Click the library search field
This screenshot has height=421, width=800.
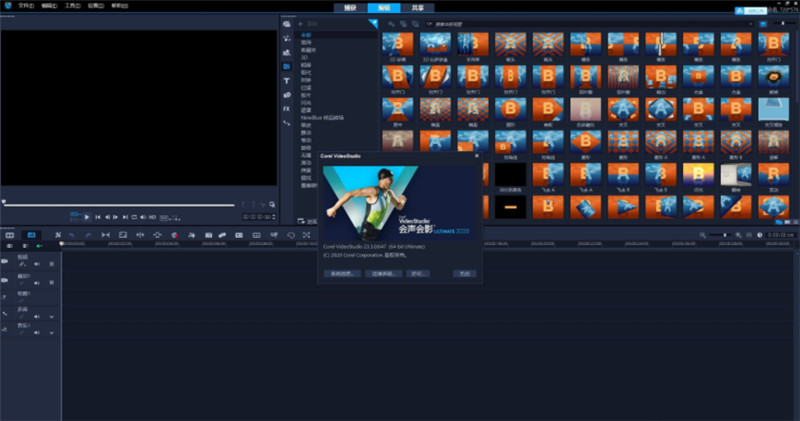590,24
